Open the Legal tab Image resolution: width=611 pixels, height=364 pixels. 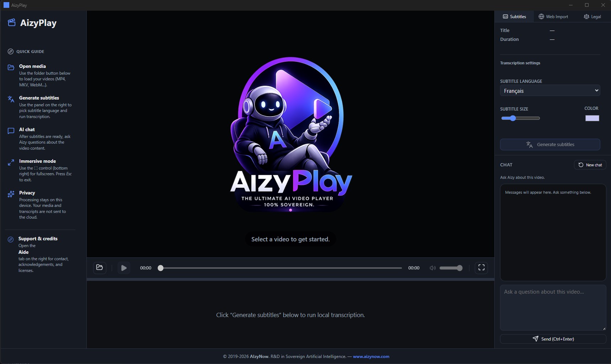pos(592,16)
